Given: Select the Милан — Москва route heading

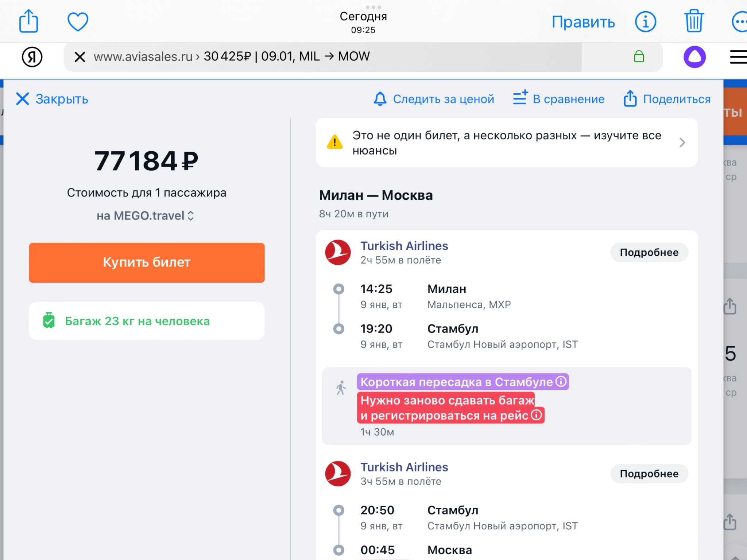Looking at the screenshot, I should 376,195.
